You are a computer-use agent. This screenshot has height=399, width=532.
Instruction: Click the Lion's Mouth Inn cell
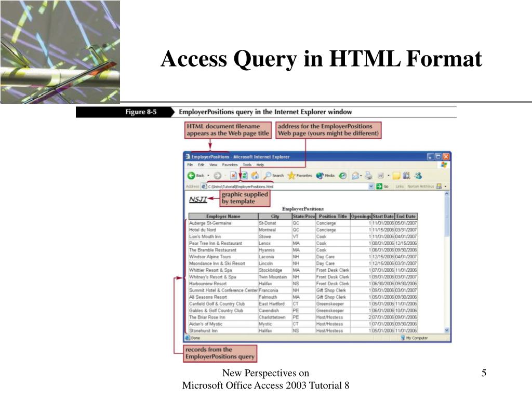[x=223, y=236]
